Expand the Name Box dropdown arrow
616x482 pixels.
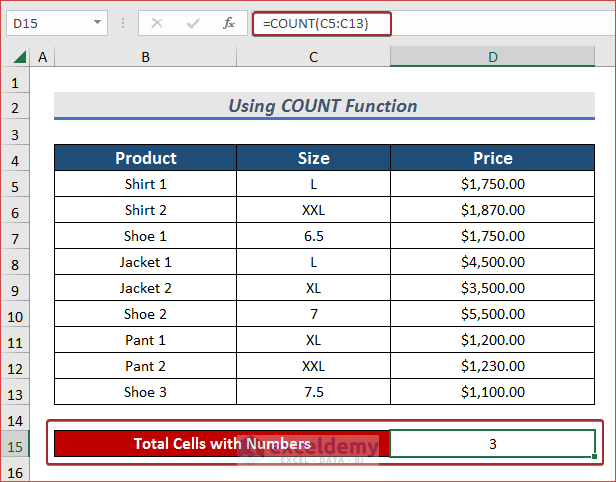(x=98, y=22)
